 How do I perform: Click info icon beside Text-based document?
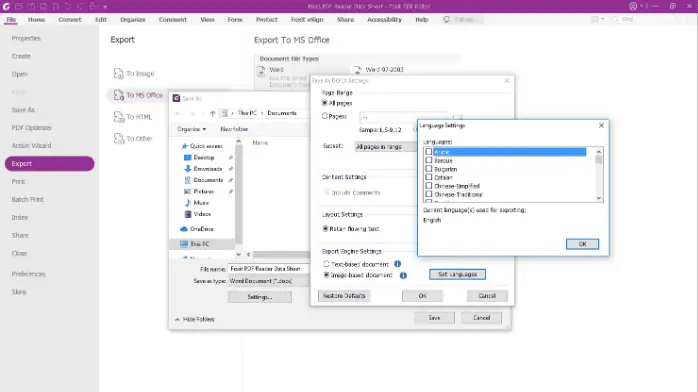(398, 264)
